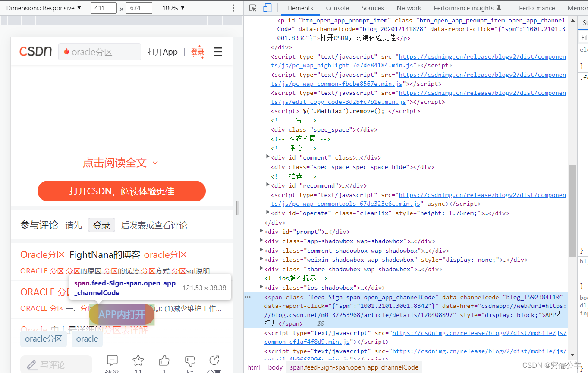Open the Dimensions: Responsive dropdown

pyautogui.click(x=44, y=8)
